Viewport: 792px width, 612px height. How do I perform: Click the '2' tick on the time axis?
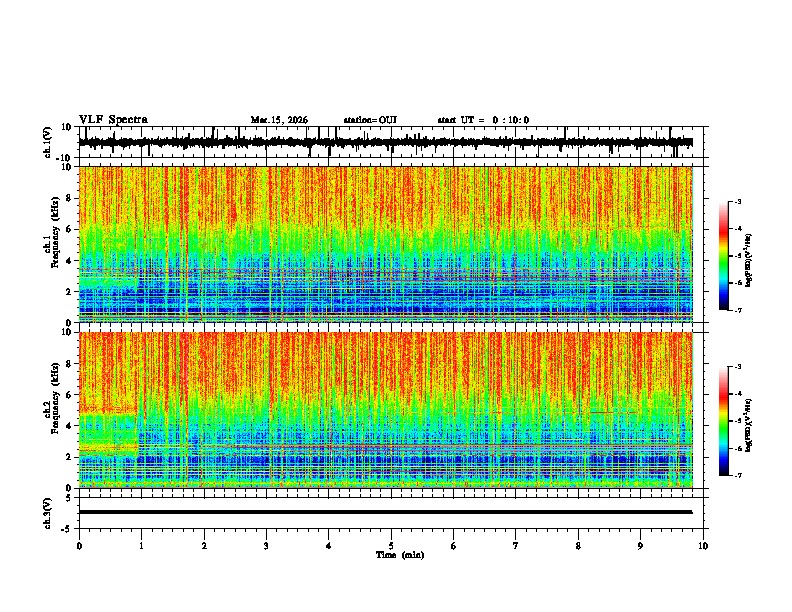coord(204,546)
